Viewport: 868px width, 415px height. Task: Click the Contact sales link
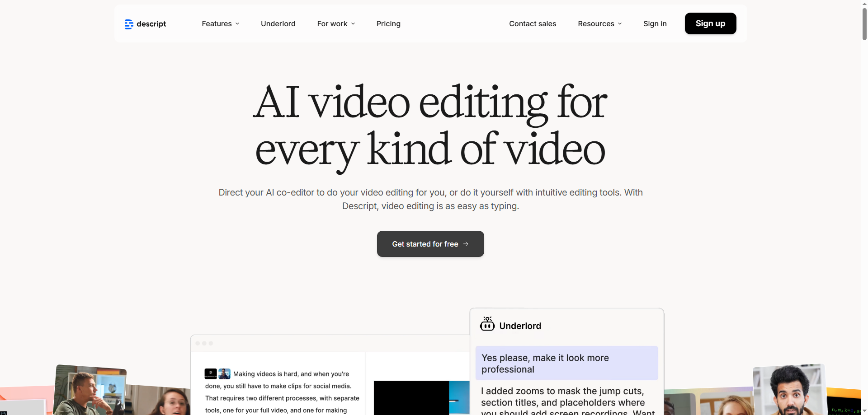(533, 24)
